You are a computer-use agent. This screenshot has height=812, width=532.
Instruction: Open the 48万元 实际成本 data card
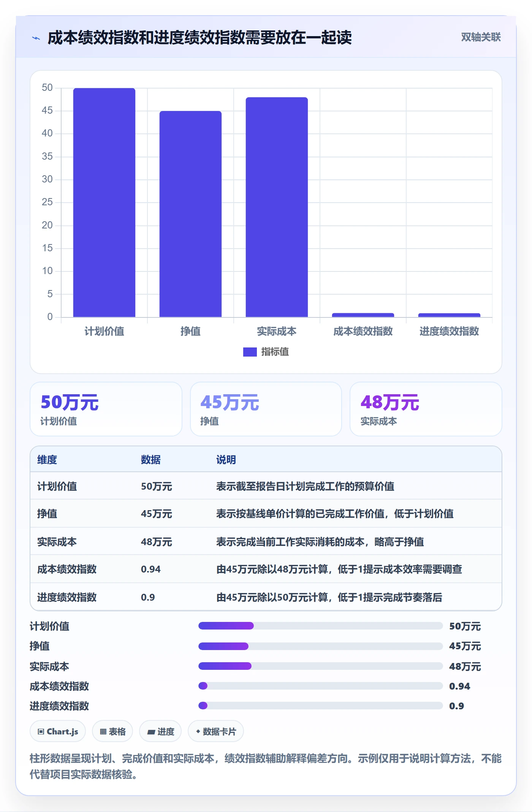click(x=426, y=409)
